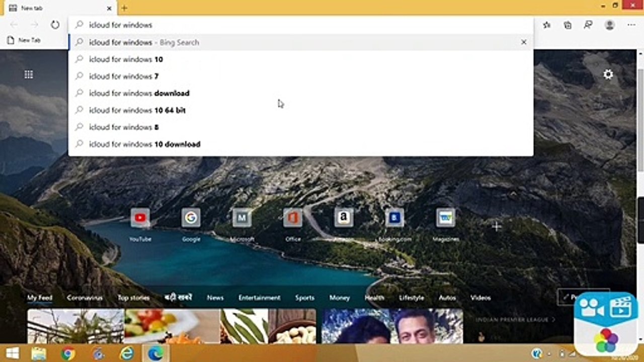644x362 pixels.
Task: Switch to the Hindi news feed tab
Action: (x=178, y=298)
